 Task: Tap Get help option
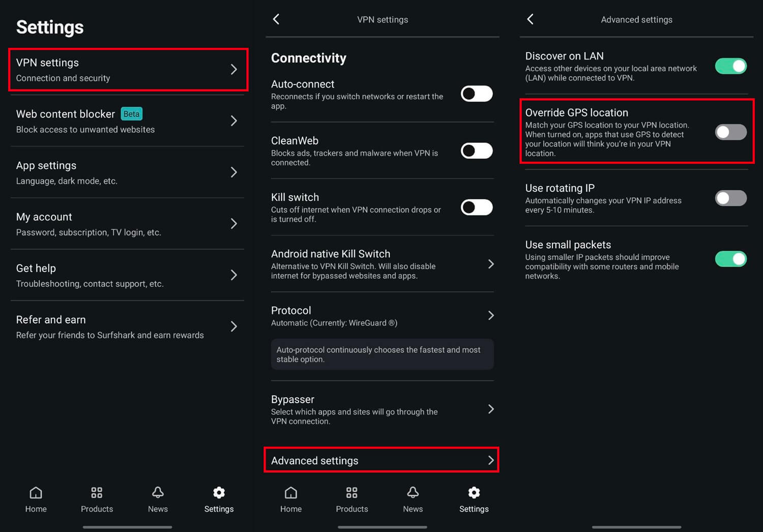(x=127, y=275)
